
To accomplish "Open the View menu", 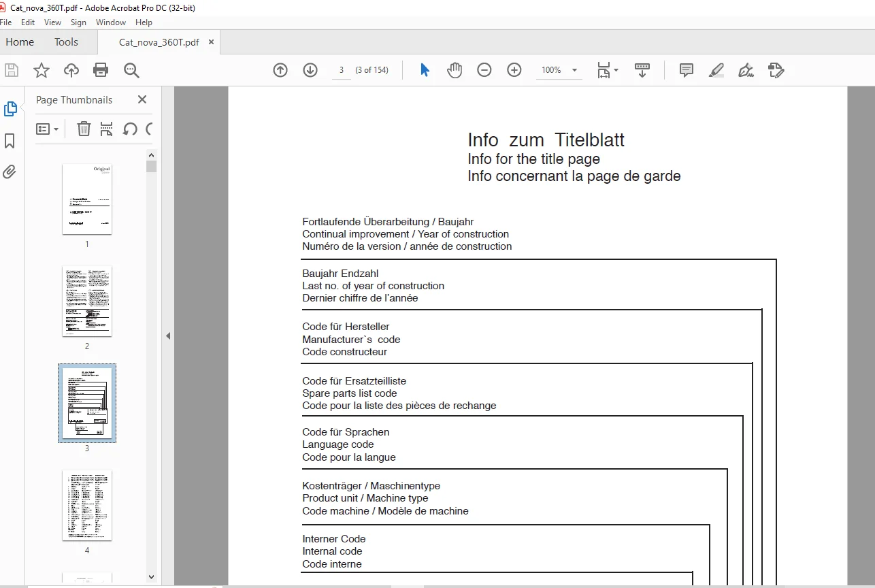I will coord(52,22).
